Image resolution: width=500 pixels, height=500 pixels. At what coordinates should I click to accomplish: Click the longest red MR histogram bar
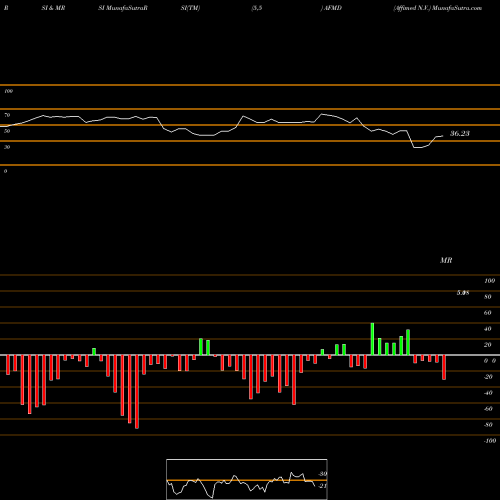(x=137, y=392)
